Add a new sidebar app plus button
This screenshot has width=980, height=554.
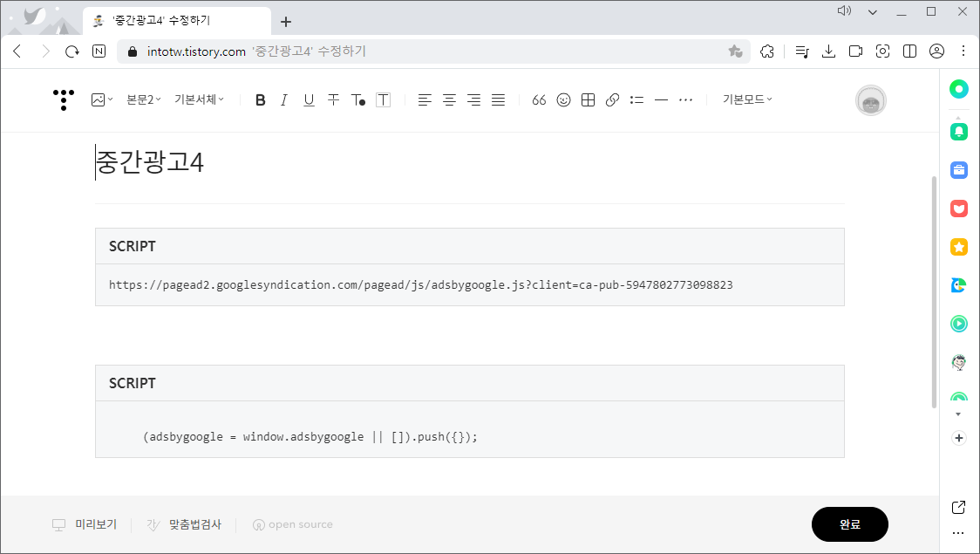pos(959,438)
